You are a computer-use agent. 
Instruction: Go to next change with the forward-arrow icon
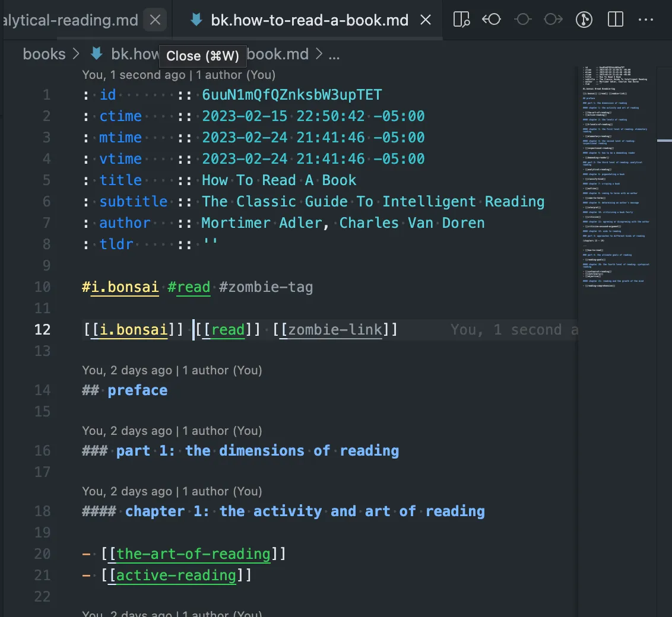[x=553, y=19]
